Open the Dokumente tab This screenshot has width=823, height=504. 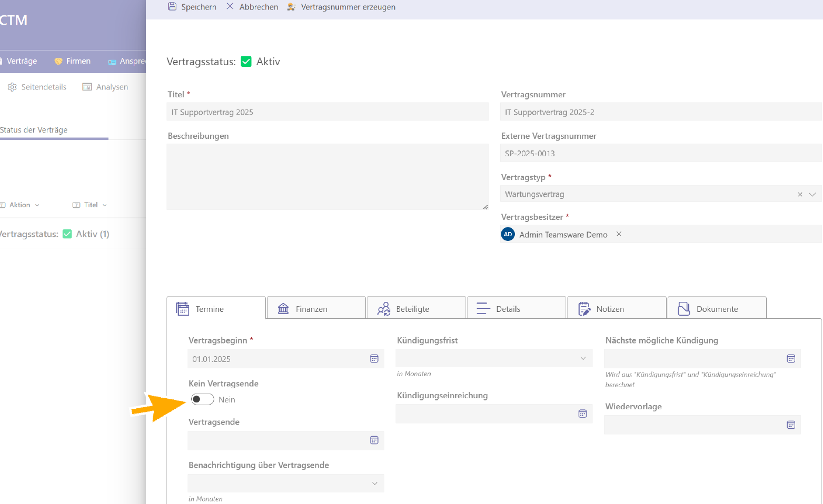tap(716, 309)
